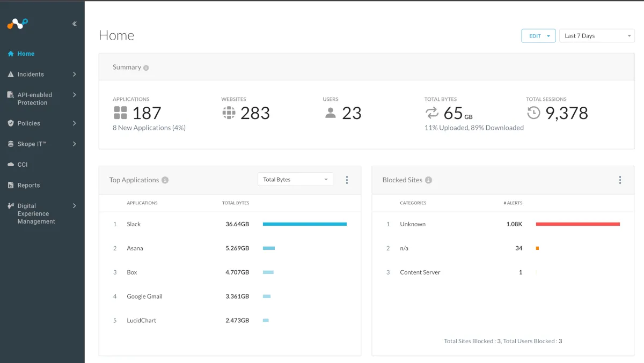The width and height of the screenshot is (644, 363).
Task: Click Slack in Top Applications list
Action: point(134,224)
